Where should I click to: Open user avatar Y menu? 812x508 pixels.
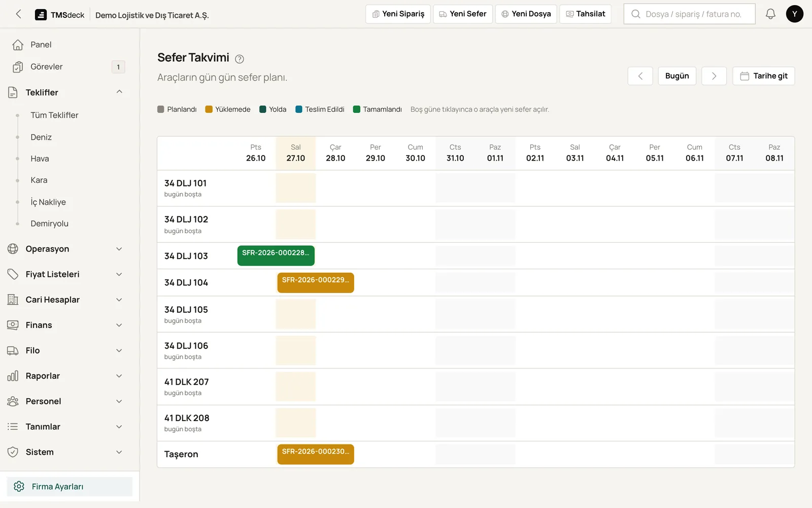[794, 14]
